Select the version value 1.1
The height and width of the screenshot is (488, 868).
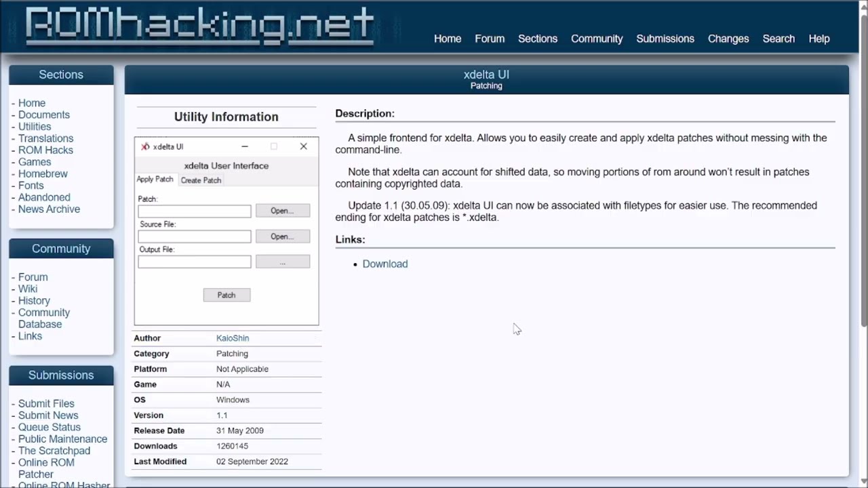[x=222, y=415]
